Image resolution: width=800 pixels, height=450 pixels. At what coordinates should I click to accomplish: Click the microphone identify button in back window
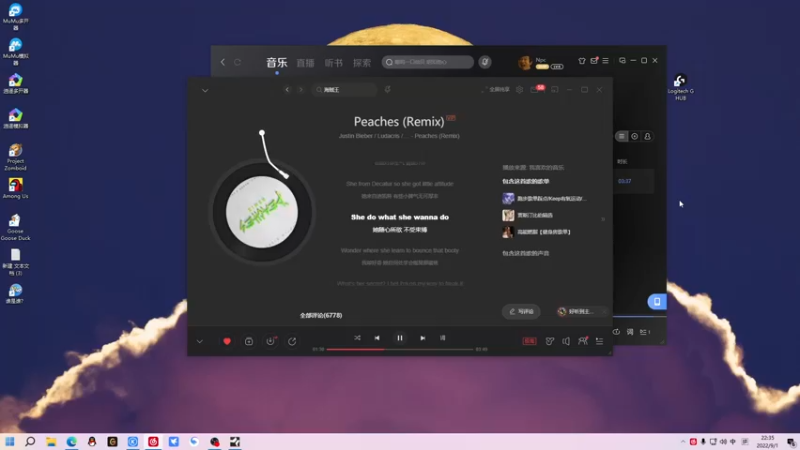(x=485, y=62)
